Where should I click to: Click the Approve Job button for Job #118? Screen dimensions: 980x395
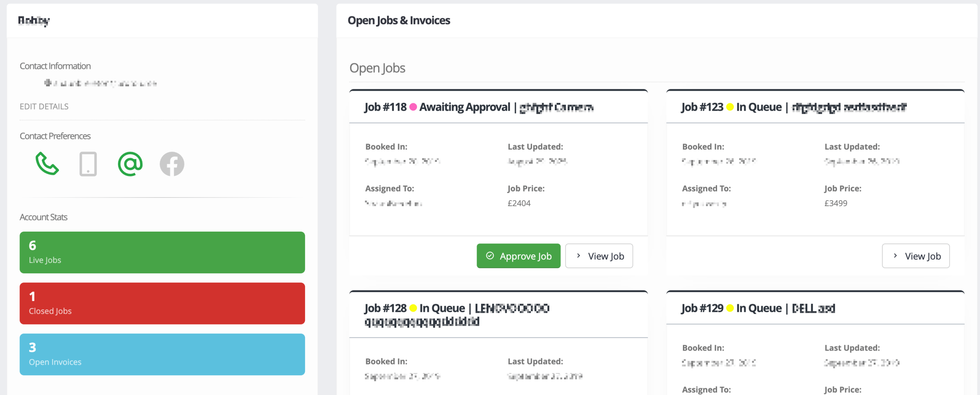coord(518,256)
